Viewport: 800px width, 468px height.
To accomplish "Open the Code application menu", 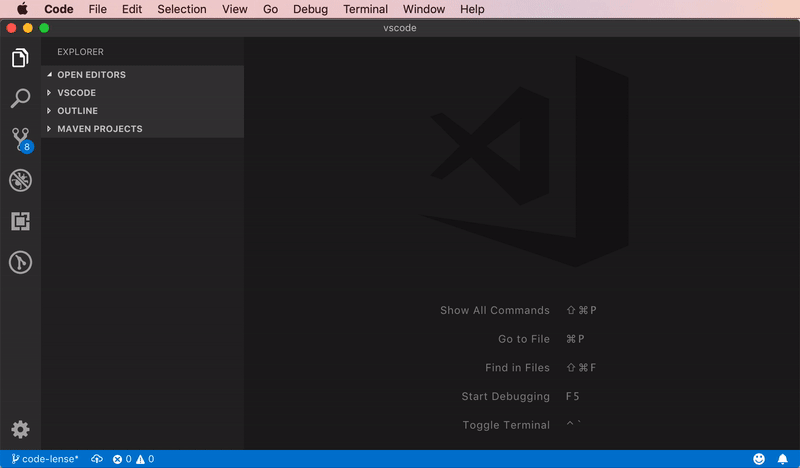I will [x=59, y=9].
